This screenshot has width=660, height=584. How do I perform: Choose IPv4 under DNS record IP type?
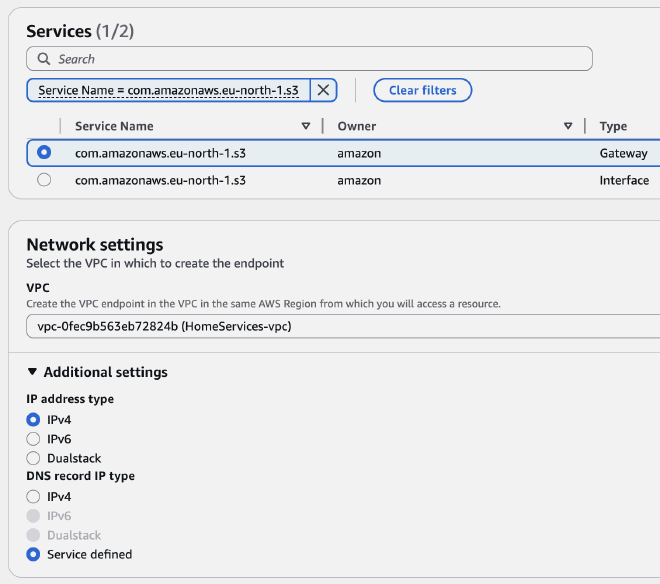pyautogui.click(x=33, y=497)
